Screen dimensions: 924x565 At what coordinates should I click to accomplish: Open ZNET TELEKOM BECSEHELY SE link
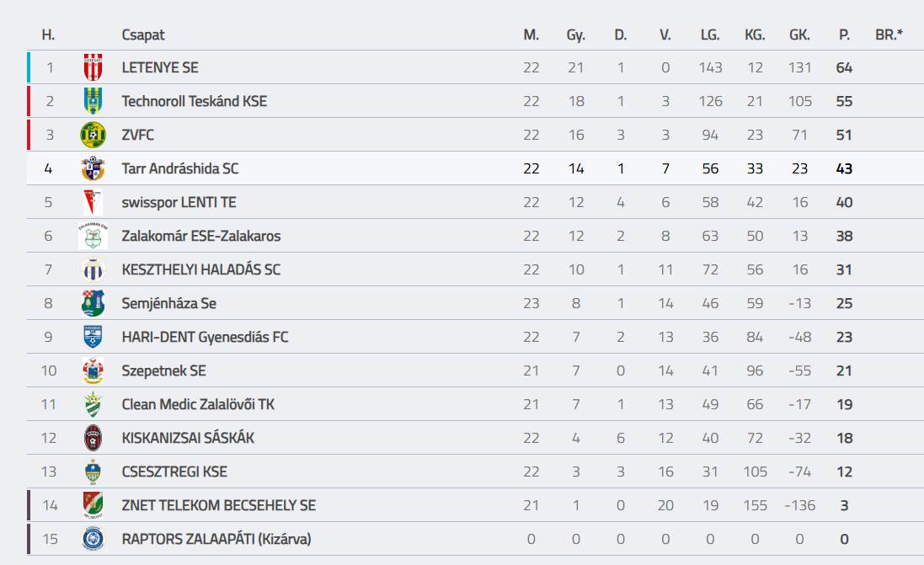219,505
